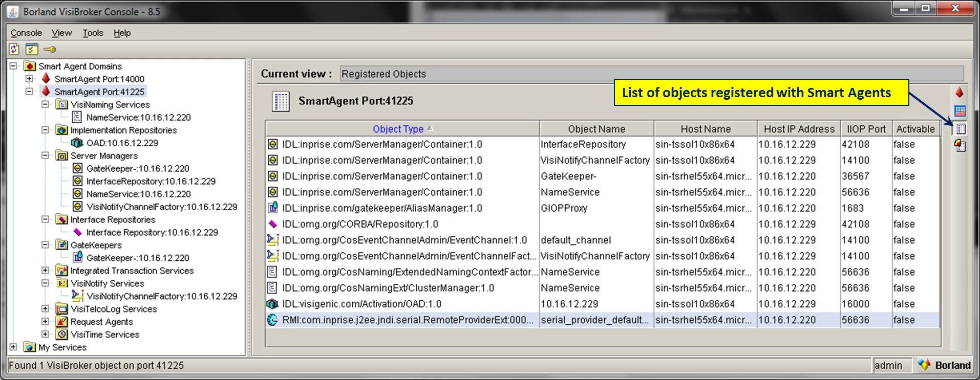
Task: Click bottom icon in right view strip
Action: click(x=960, y=146)
